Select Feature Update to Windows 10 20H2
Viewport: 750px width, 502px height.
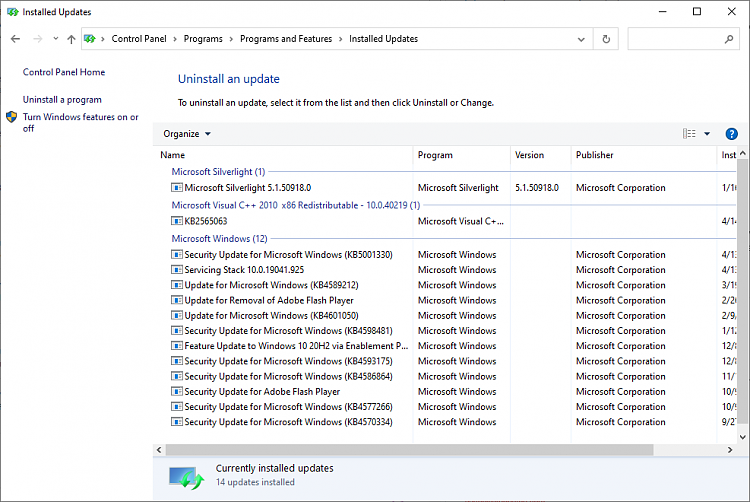click(x=452, y=346)
